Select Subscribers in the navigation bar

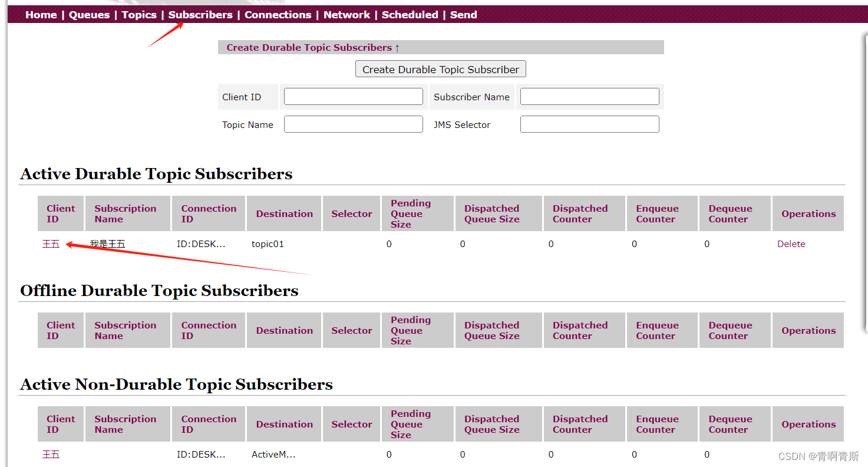click(200, 15)
